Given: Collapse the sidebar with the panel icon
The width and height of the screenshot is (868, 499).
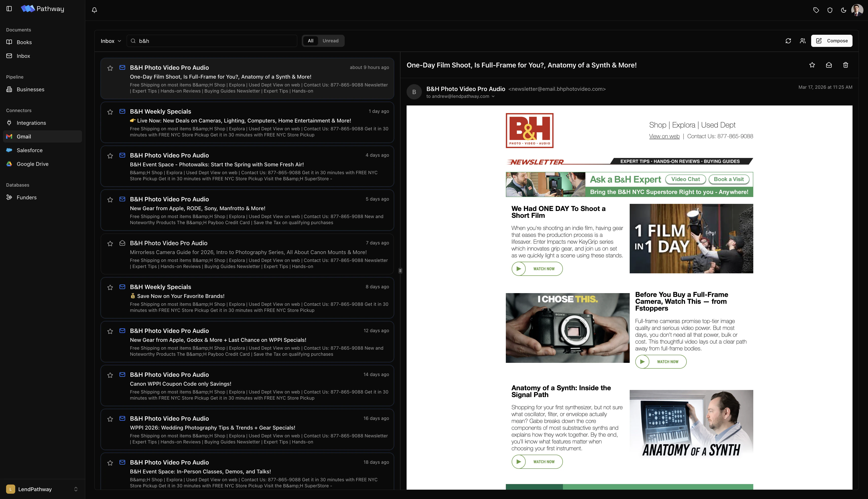Looking at the screenshot, I should coord(9,9).
